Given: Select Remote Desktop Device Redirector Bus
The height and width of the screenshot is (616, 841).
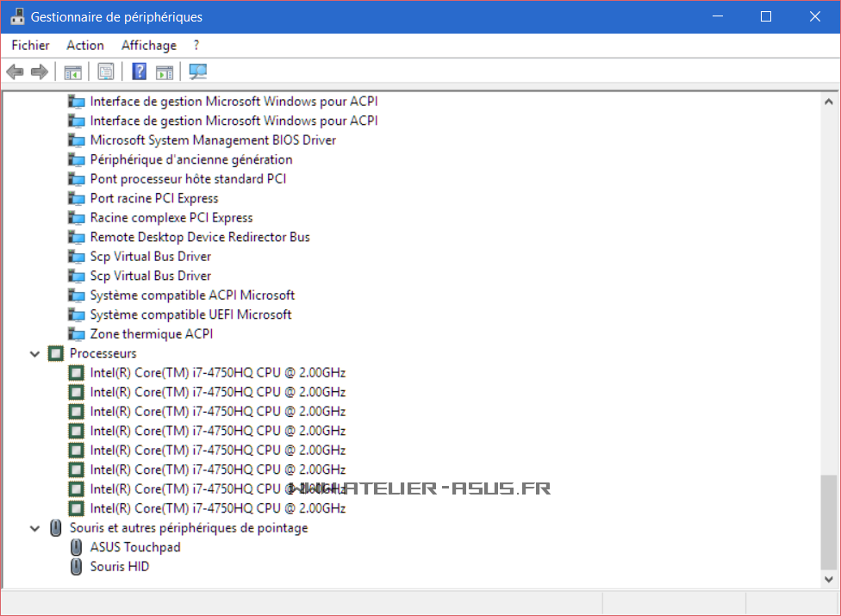Looking at the screenshot, I should coord(199,237).
